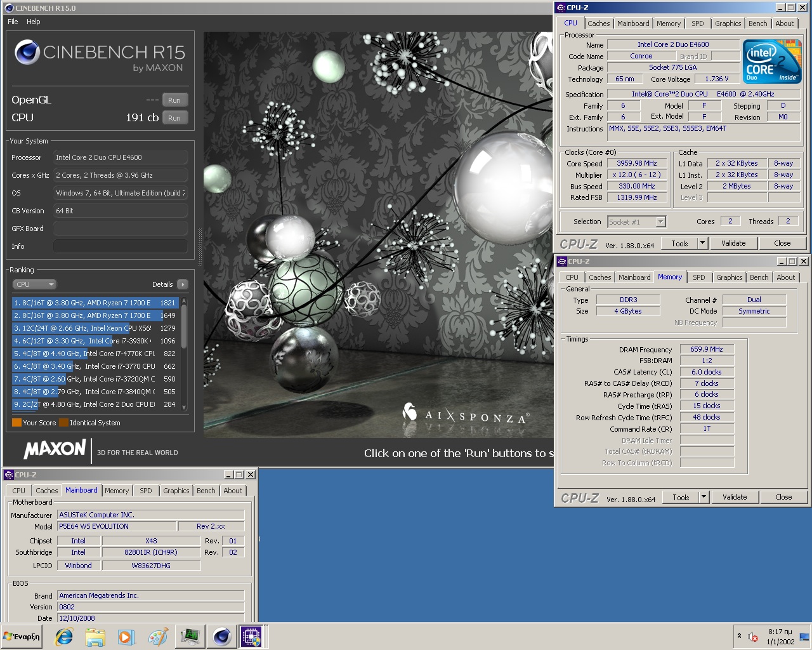Open Graphics tab in CPU-Z Memory window
812x650 pixels.
tap(729, 277)
